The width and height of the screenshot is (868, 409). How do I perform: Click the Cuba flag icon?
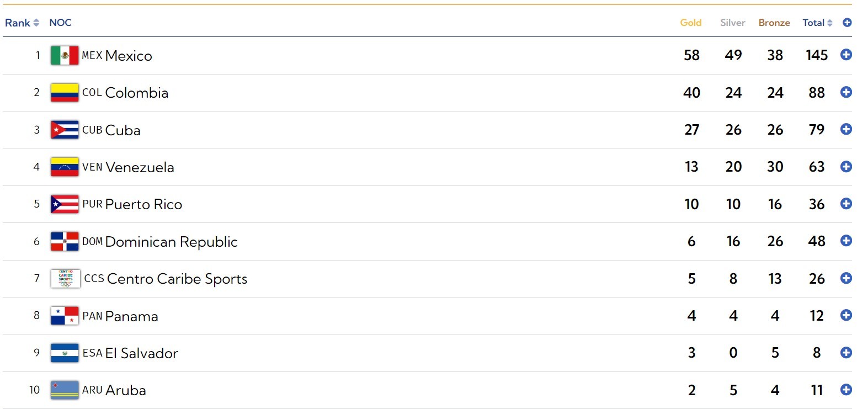(65, 130)
